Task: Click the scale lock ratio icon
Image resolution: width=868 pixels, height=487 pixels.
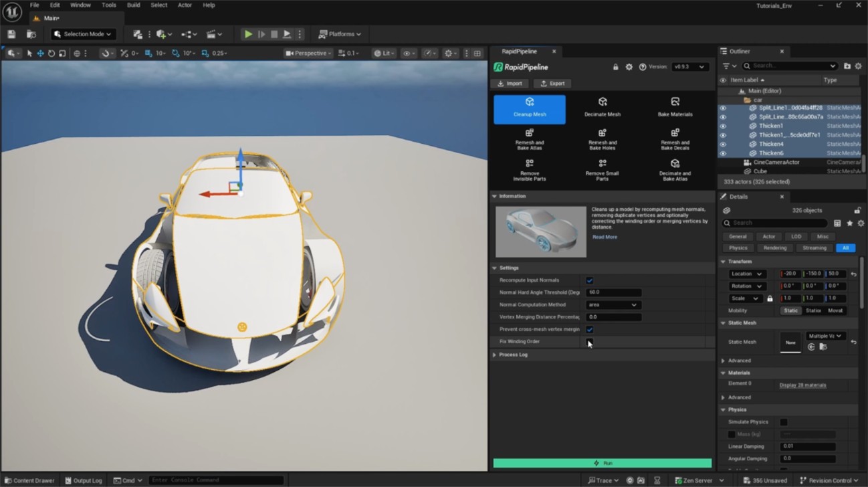Action: point(770,298)
